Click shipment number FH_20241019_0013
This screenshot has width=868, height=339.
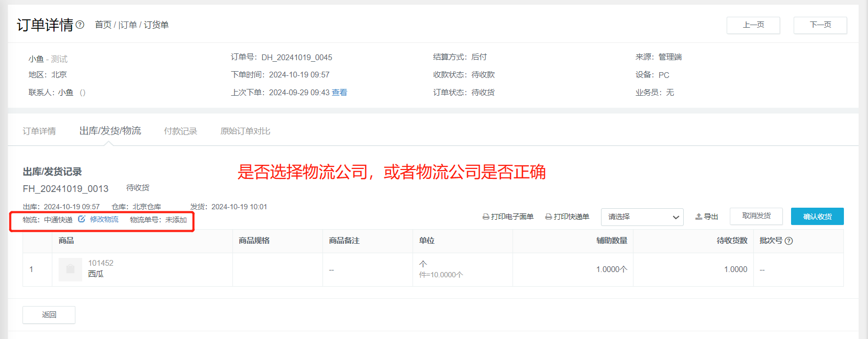coord(65,188)
